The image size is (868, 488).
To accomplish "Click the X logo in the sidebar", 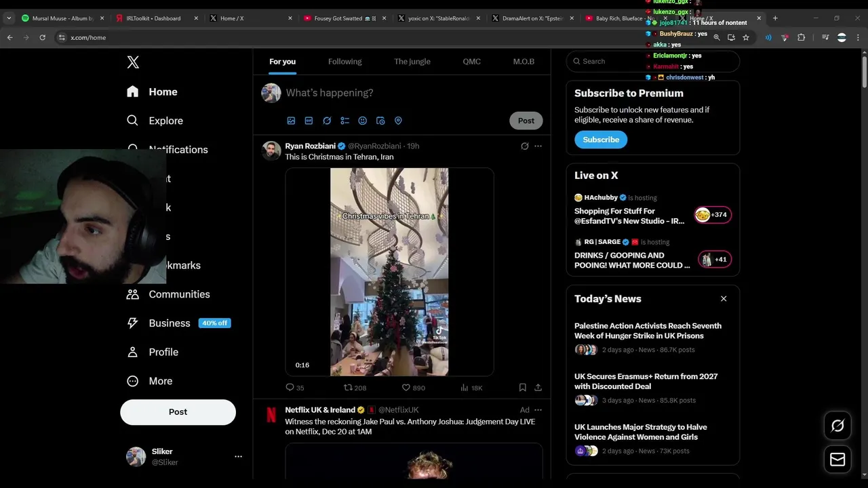I will pyautogui.click(x=133, y=62).
